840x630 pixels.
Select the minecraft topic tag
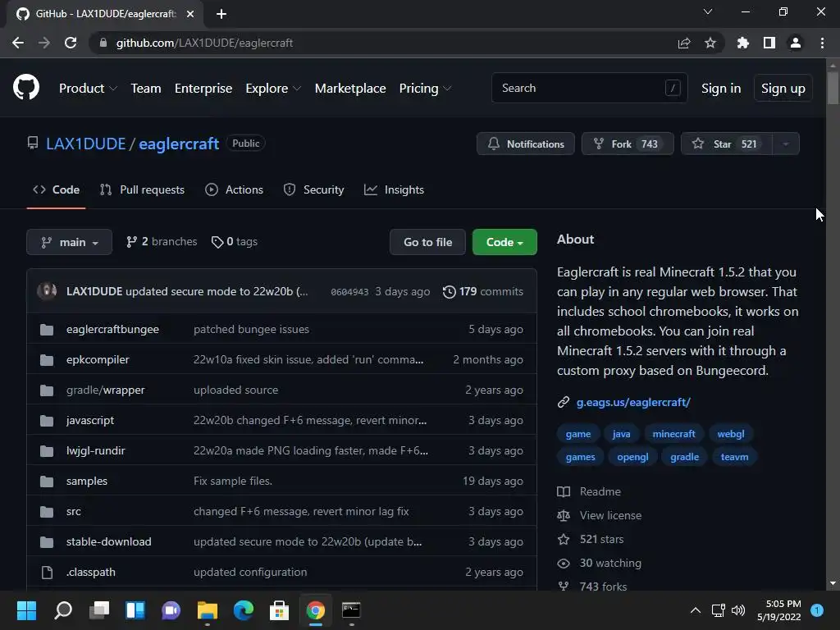point(673,434)
